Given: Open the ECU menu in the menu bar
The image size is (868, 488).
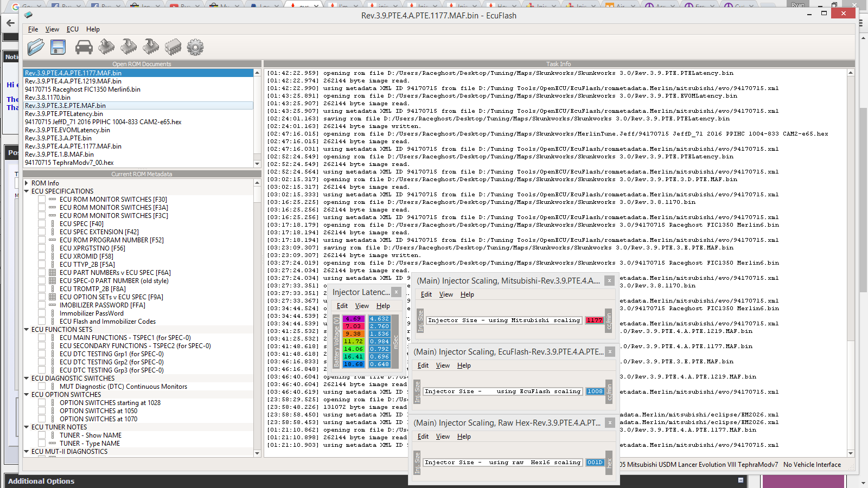Looking at the screenshot, I should coord(72,29).
